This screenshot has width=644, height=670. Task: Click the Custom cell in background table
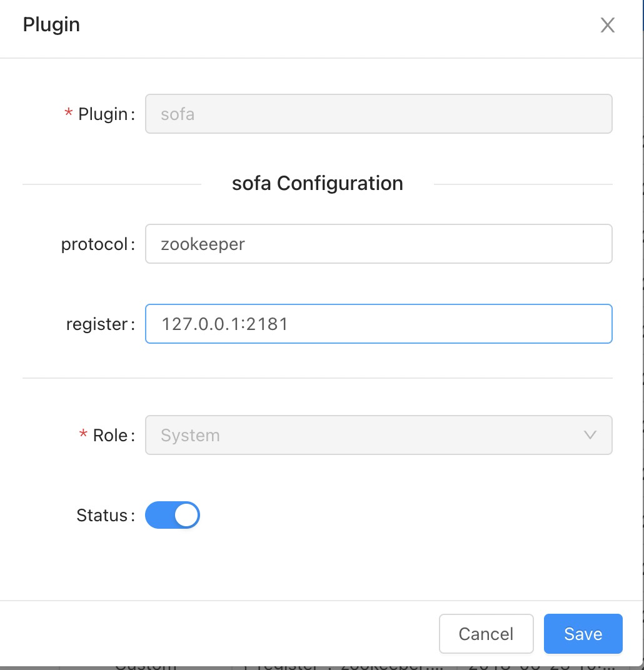coord(146,664)
